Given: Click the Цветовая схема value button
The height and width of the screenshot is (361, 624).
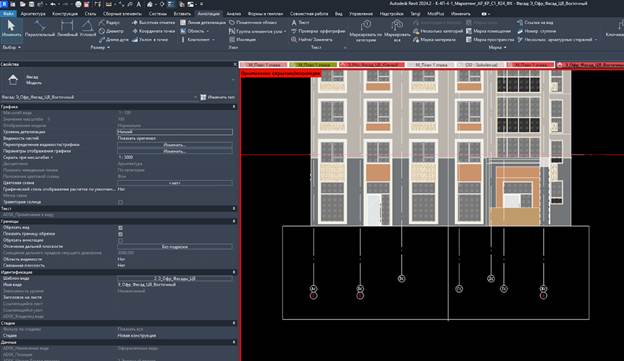Looking at the screenshot, I should [x=175, y=183].
